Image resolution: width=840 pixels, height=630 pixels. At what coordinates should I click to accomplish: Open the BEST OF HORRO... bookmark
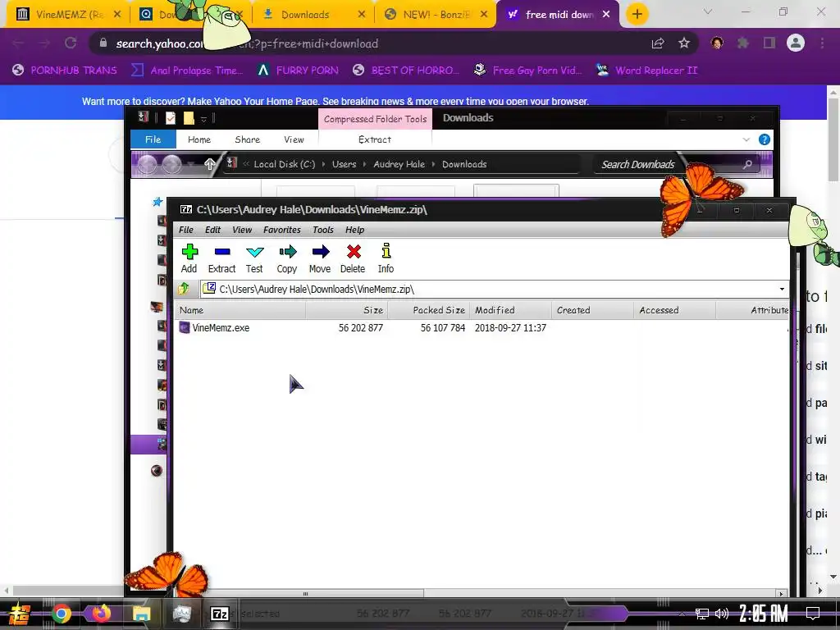405,71
